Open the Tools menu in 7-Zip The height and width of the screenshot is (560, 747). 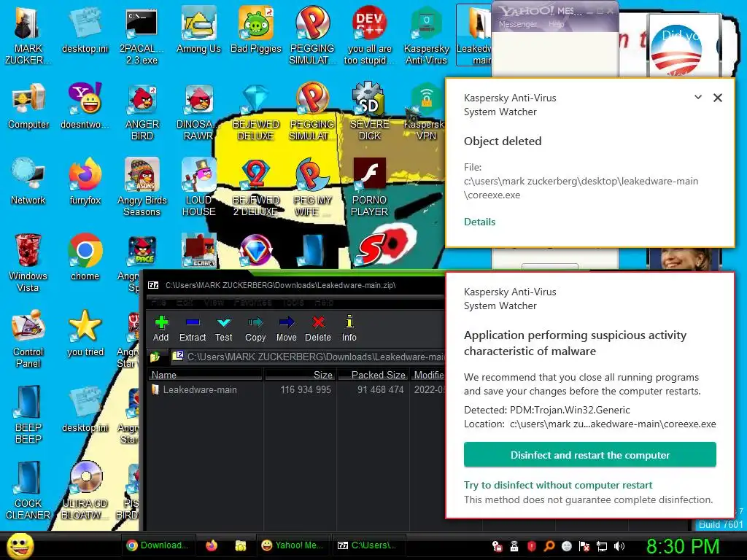coord(293,302)
